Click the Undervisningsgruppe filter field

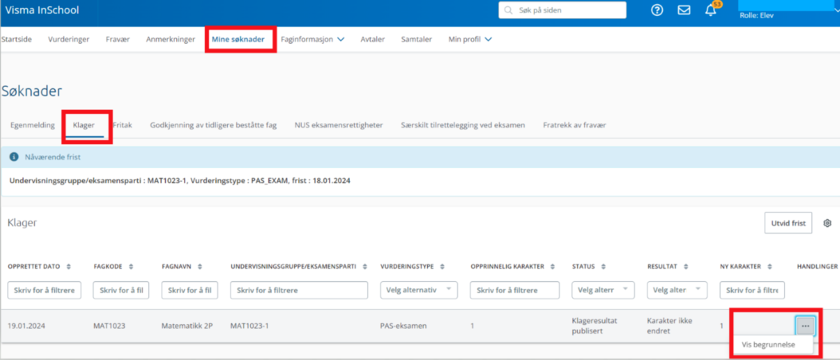point(299,290)
